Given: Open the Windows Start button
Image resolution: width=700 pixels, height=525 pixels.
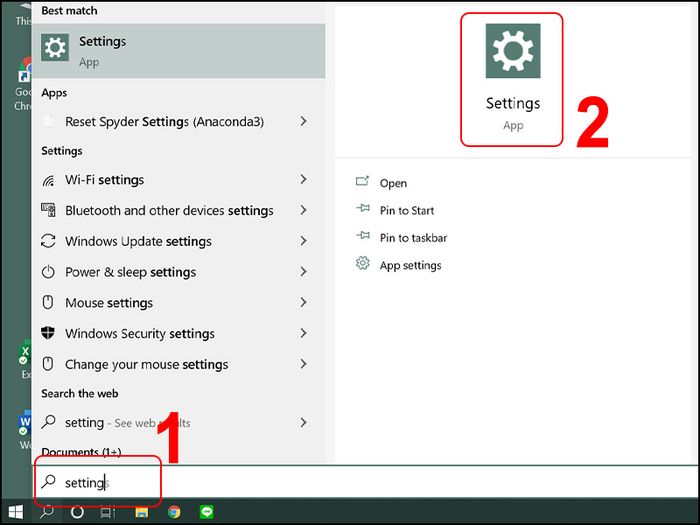Looking at the screenshot, I should pos(16,512).
